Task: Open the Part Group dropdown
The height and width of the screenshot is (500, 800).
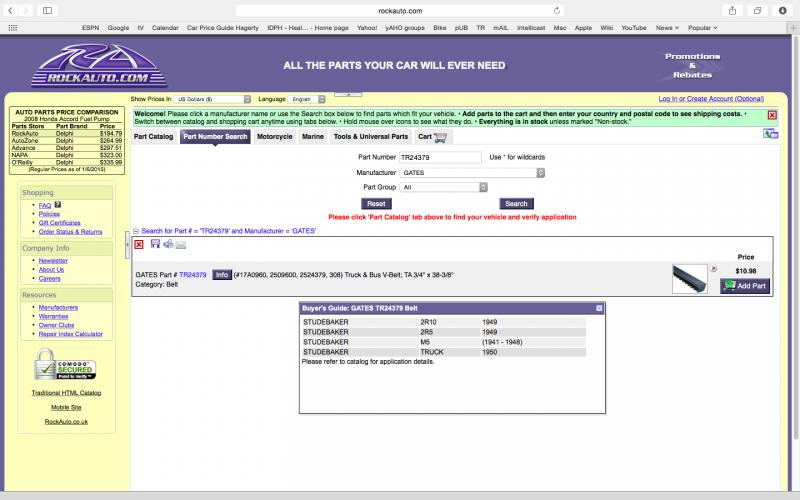Action: click(x=443, y=187)
